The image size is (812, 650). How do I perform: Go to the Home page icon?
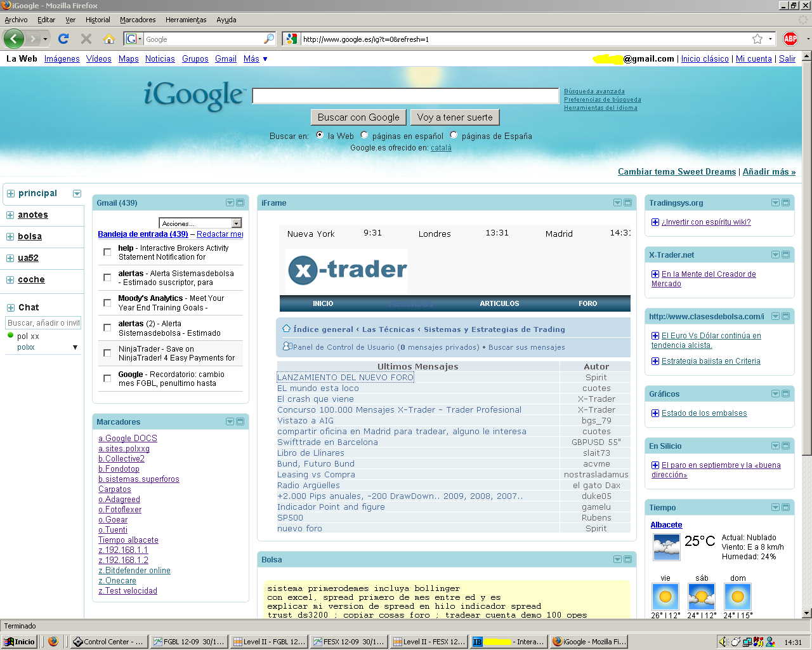[109, 39]
